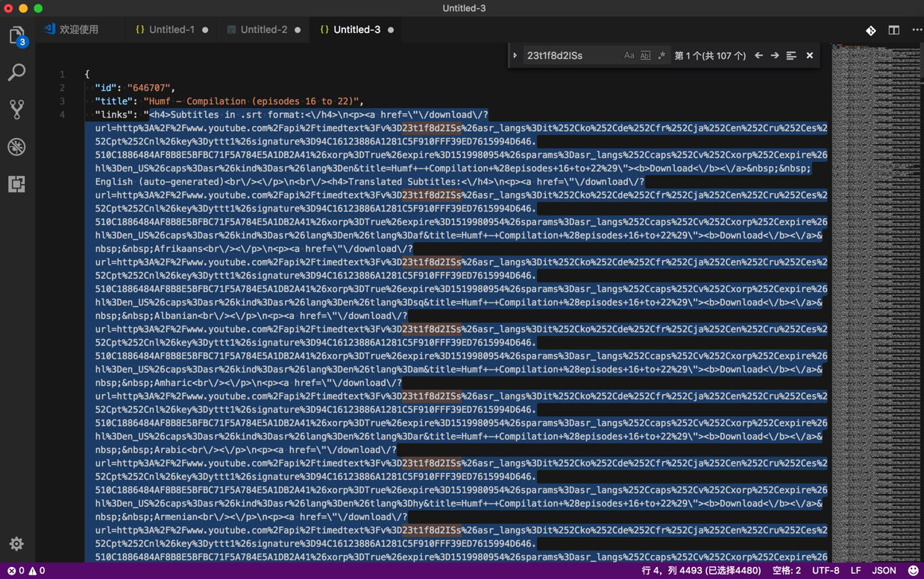
Task: Open the Manage gear menu
Action: (x=16, y=544)
